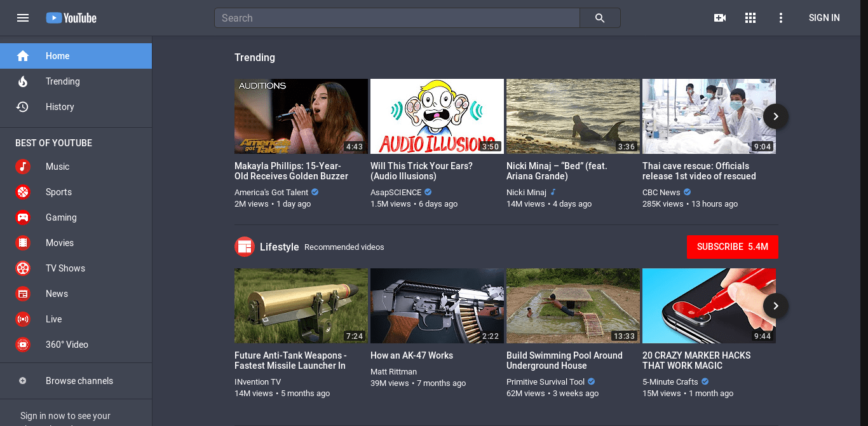Subscribe to the Lifestyle channel
Screen dimensions: 868x426
pyautogui.click(x=733, y=247)
